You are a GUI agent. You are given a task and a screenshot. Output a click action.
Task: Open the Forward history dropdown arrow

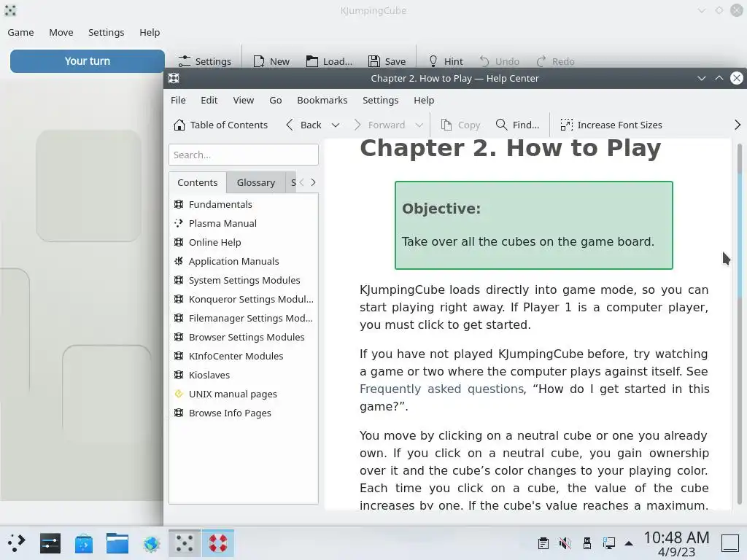tap(419, 125)
